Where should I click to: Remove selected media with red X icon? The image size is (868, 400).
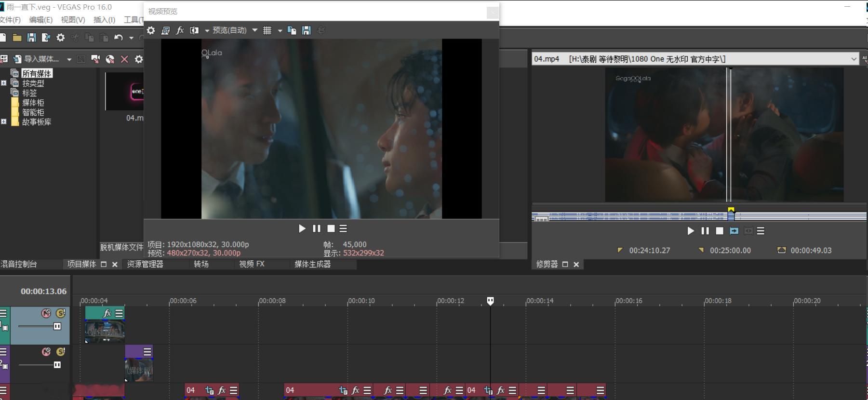tap(124, 59)
